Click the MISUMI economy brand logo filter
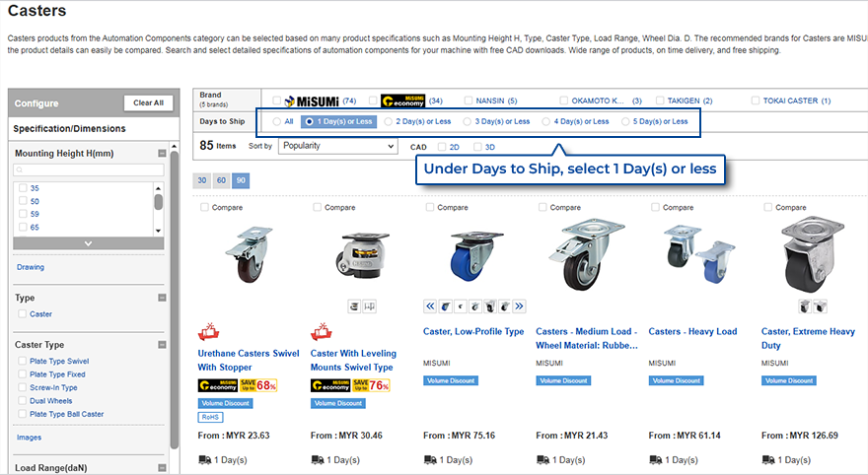 click(403, 101)
